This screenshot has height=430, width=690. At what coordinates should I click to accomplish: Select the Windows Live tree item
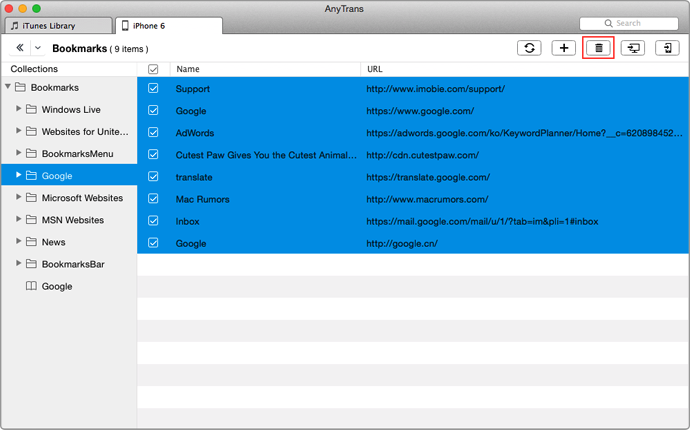coord(71,110)
